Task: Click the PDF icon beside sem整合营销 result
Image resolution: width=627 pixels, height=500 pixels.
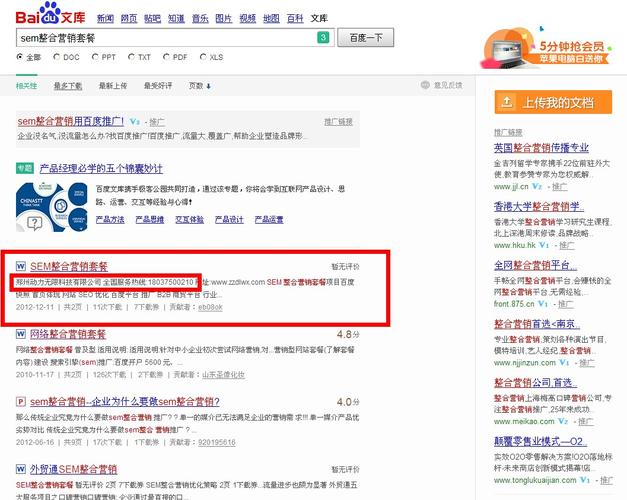Action: pyautogui.click(x=22, y=402)
